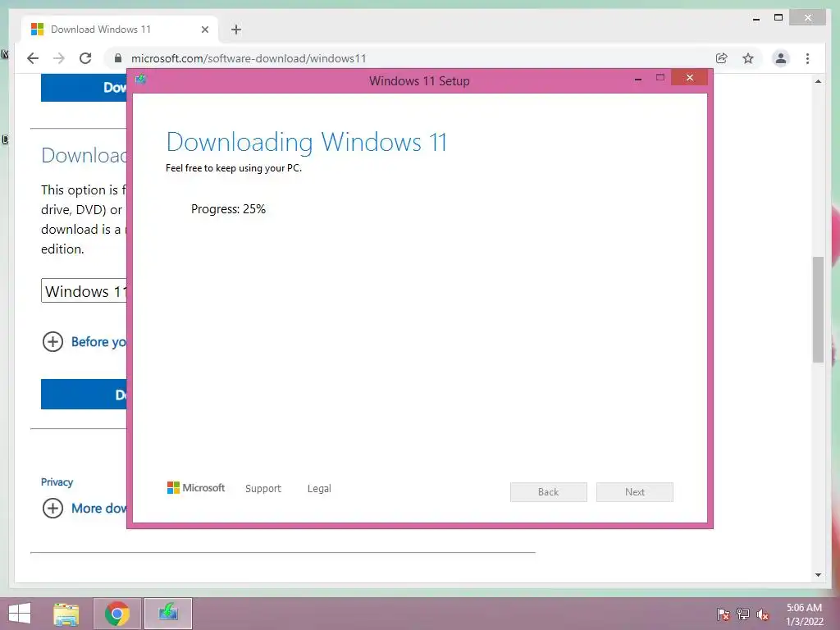Click the address bar URL

pos(249,58)
